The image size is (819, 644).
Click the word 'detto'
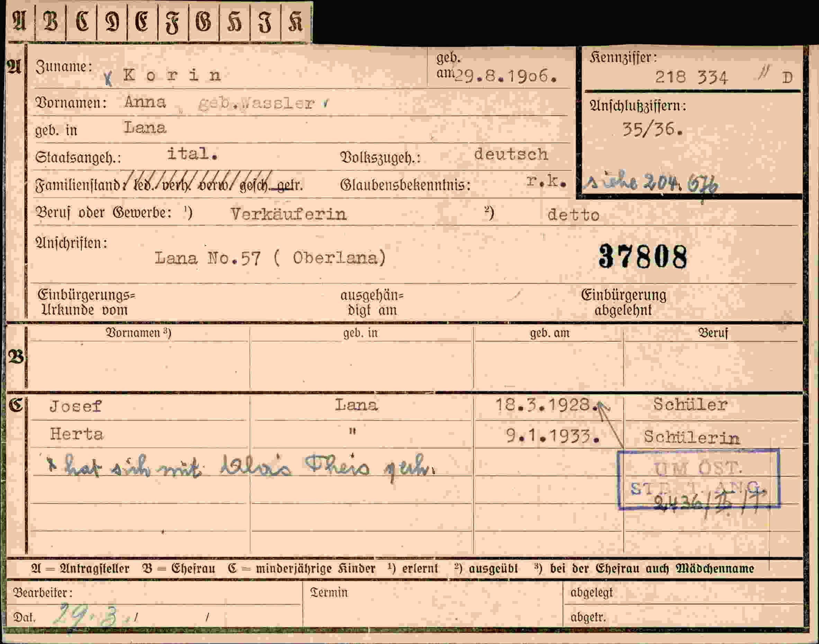(573, 215)
